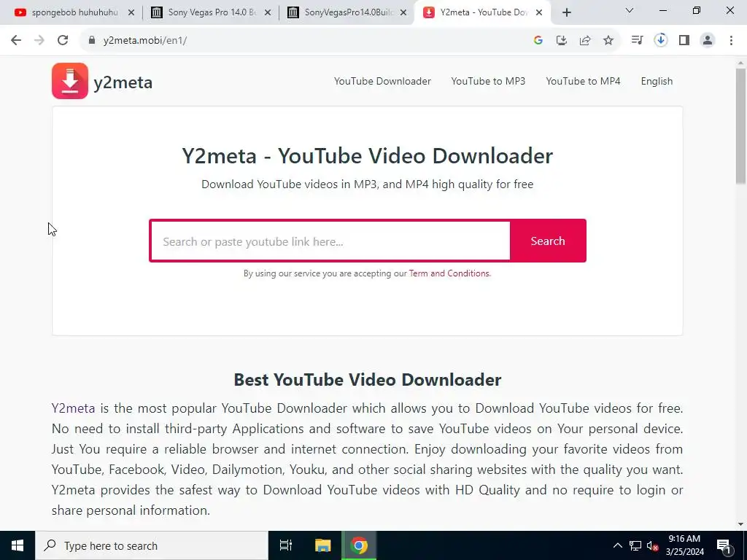Open File Explorer from the taskbar

[x=322, y=545]
